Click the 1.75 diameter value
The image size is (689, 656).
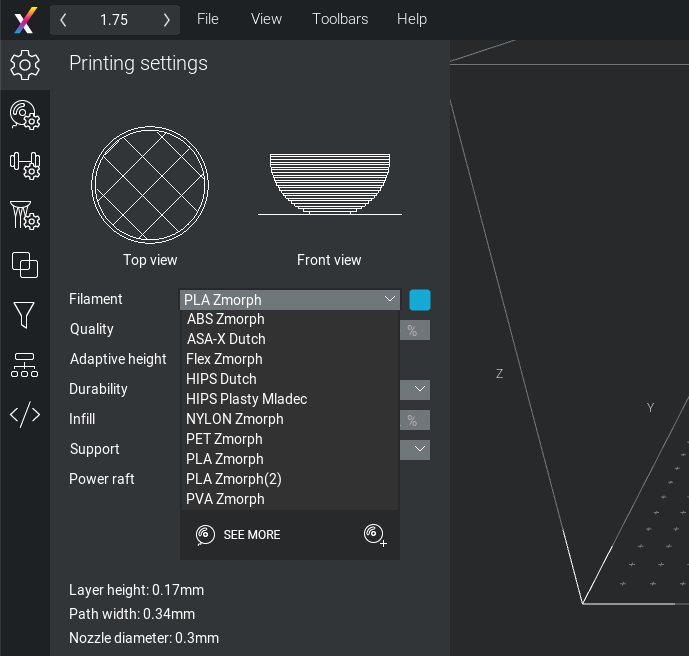pyautogui.click(x=114, y=20)
